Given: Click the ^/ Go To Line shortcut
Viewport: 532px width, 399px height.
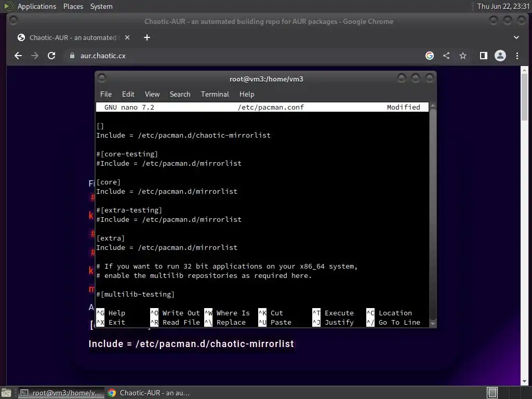Looking at the screenshot, I should click(394, 322).
